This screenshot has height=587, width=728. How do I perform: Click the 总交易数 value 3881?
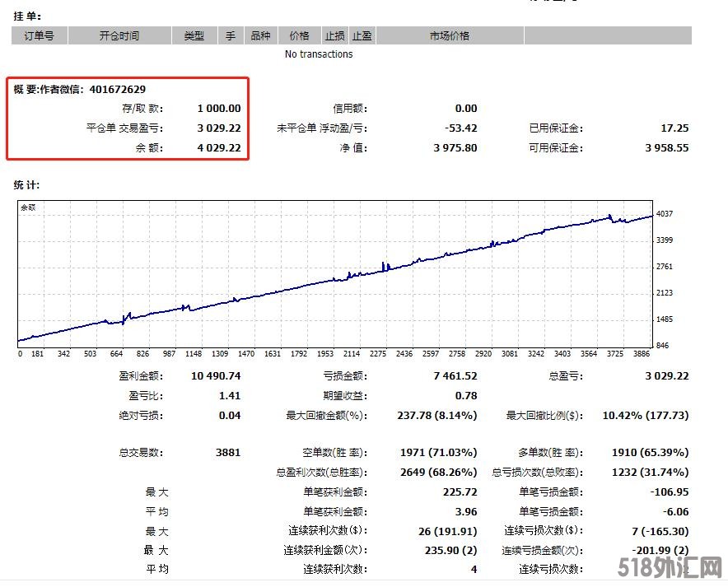coord(227,452)
